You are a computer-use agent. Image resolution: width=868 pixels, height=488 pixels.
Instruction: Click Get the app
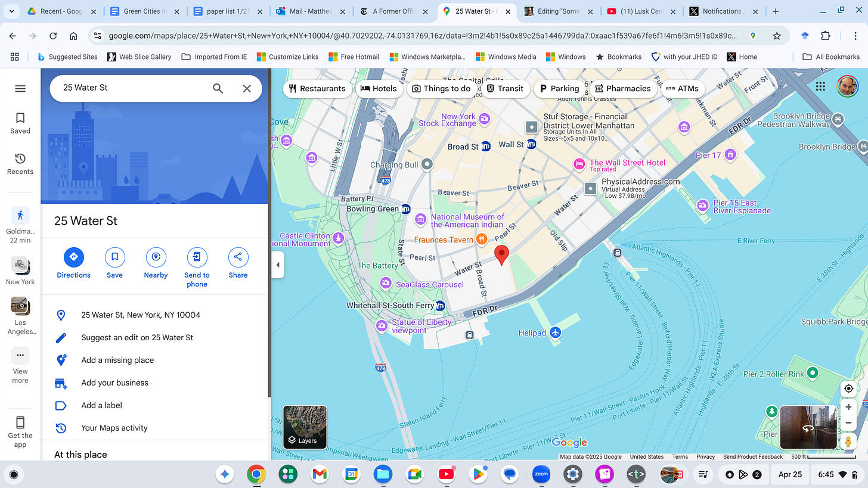point(20,431)
